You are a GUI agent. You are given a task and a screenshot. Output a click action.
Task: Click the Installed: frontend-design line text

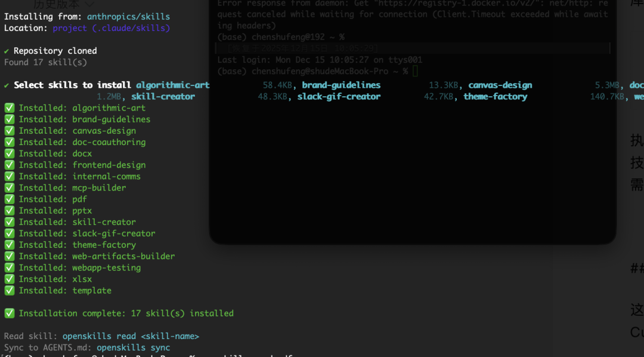click(82, 165)
